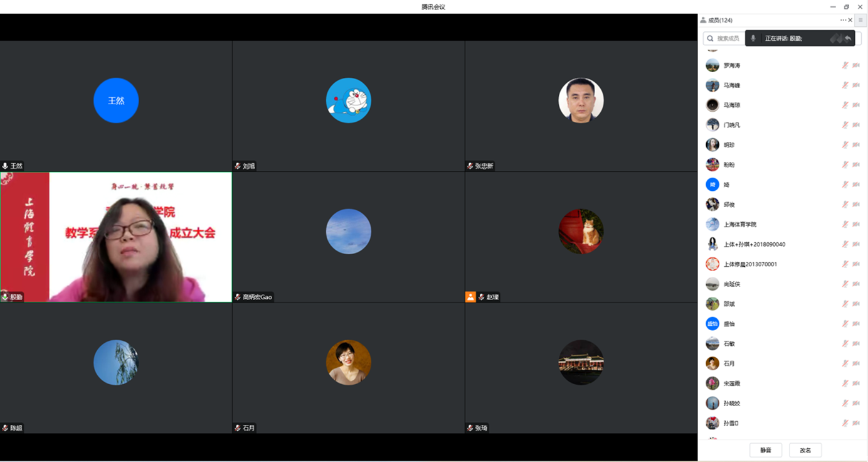Select the Doraemon avatar in 刘旭's tile
868x462 pixels.
point(348,100)
